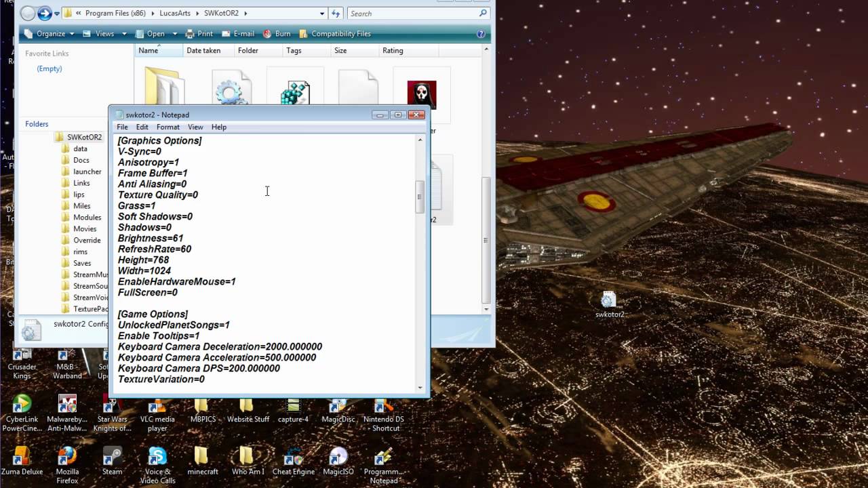Screen dimensions: 868x488
Task: Open Malwarebytes Anti-Malware desktop icon
Action: point(67,413)
